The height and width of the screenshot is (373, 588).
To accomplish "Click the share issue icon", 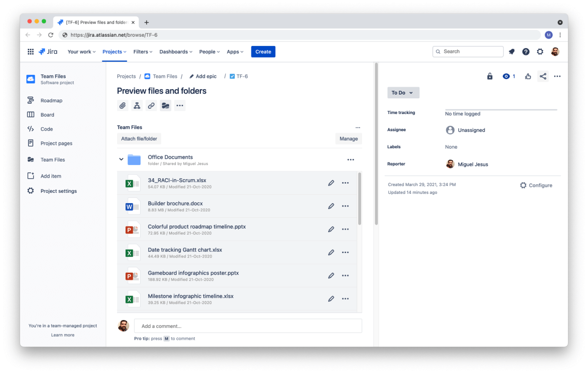I will pyautogui.click(x=542, y=76).
